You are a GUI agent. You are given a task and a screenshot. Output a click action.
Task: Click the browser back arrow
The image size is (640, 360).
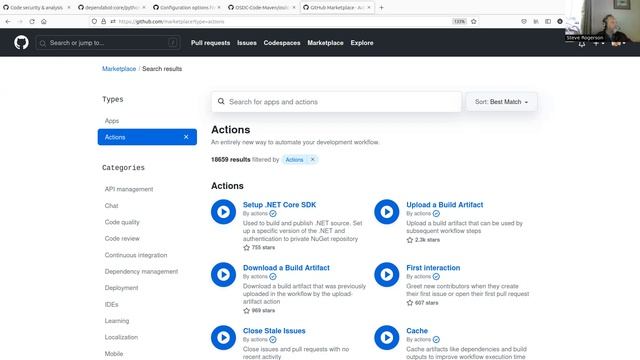coord(8,21)
